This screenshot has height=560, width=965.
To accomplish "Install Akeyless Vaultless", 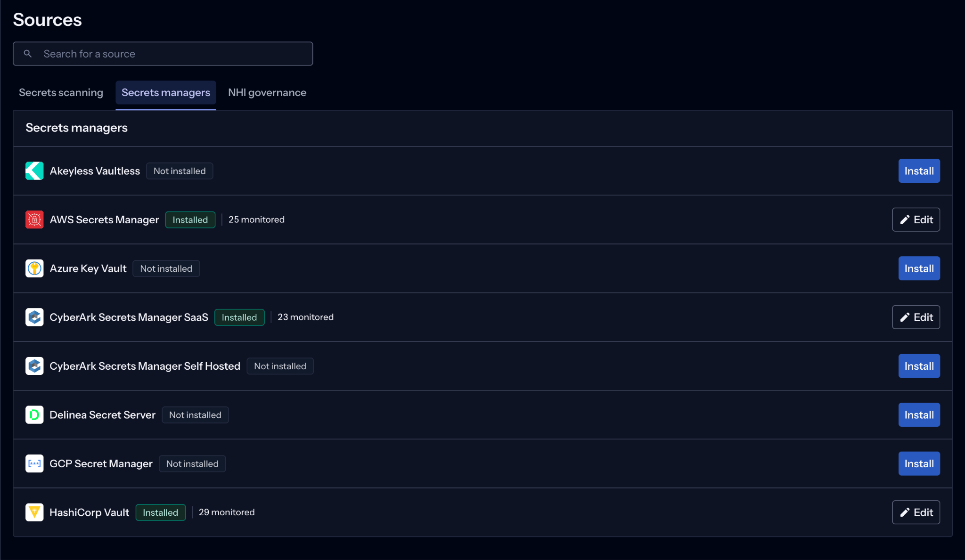I will [x=919, y=171].
